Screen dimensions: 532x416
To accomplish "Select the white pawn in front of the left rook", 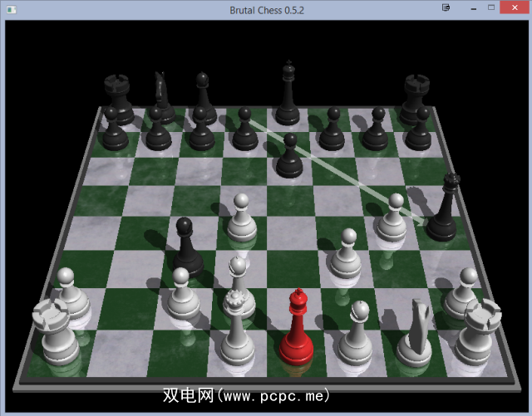I will [x=71, y=293].
